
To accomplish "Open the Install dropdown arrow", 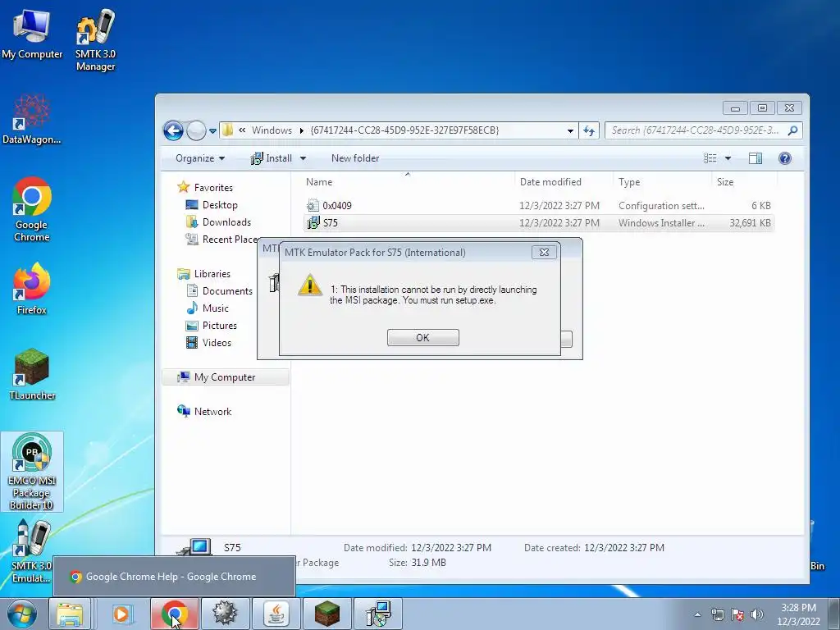I will [x=303, y=158].
